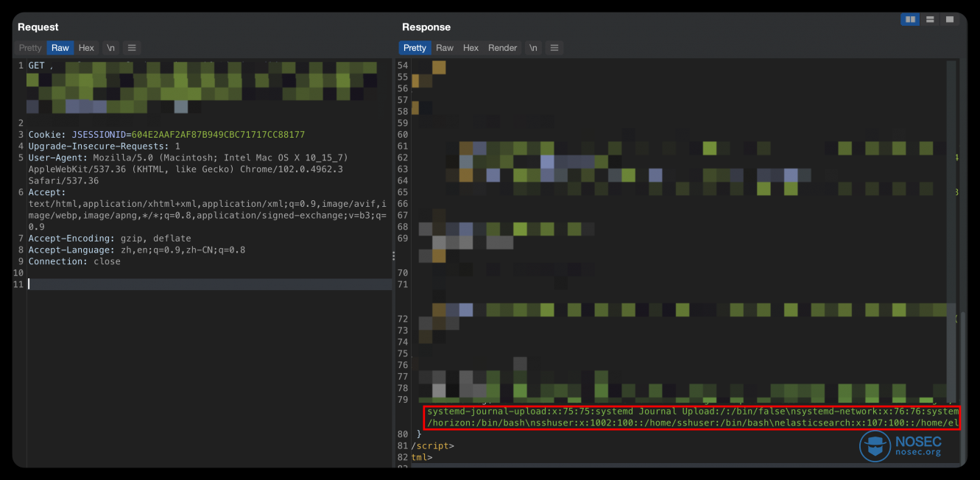Toggle non-printable characters in Response pane
The width and height of the screenshot is (980, 480).
pos(533,48)
